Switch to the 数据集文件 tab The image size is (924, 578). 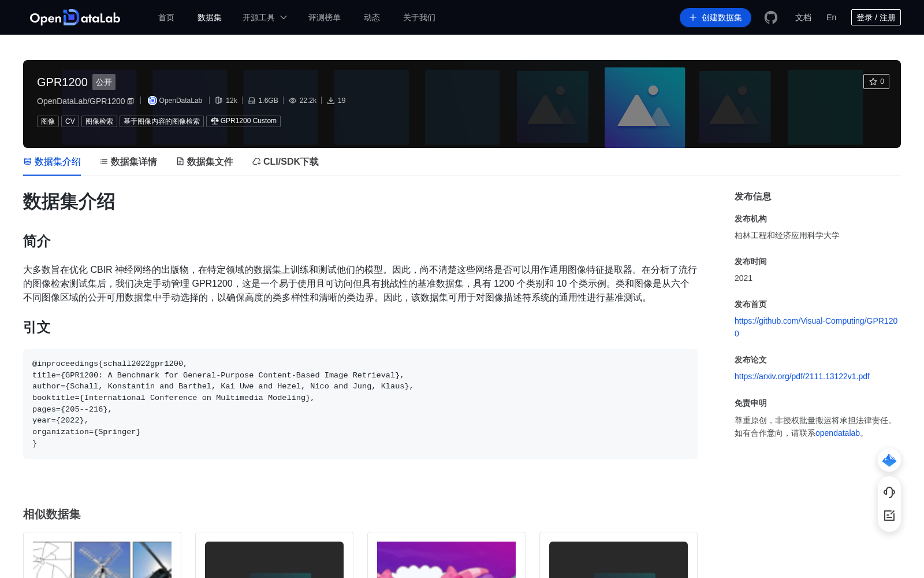(x=204, y=162)
